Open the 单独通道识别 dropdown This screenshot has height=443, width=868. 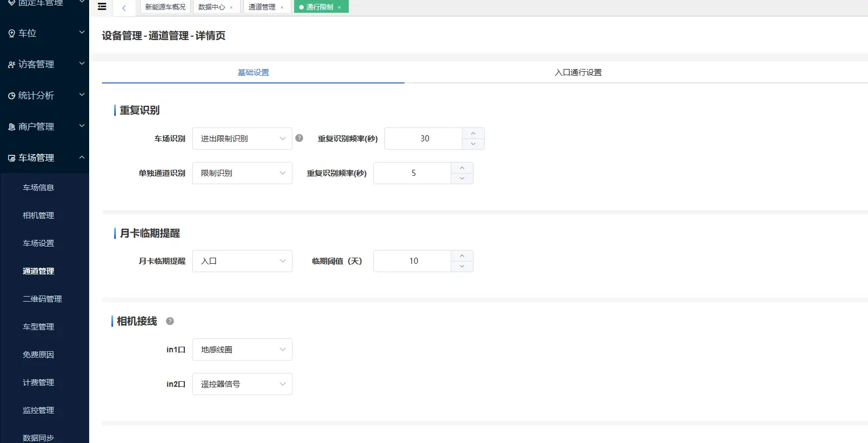tap(242, 173)
